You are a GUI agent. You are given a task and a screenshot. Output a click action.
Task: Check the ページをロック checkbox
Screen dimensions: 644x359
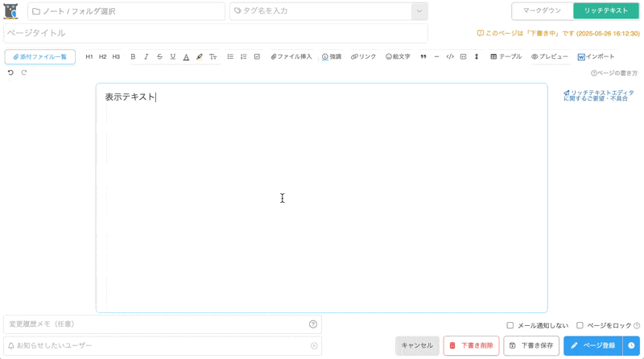click(580, 325)
